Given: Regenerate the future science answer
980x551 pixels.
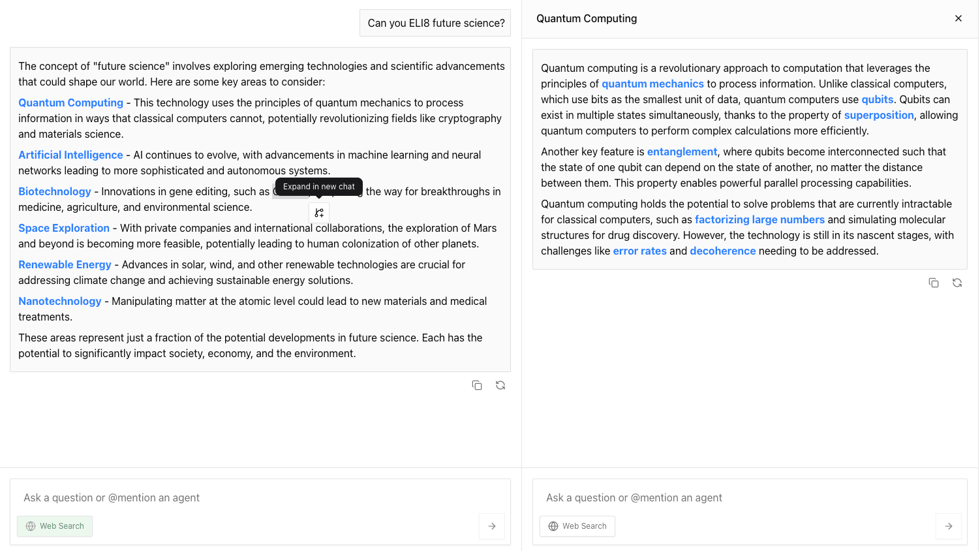Looking at the screenshot, I should 500,385.
